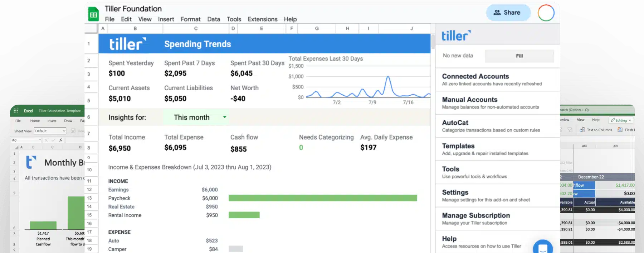Click the Rental Income green bar
The image size is (644, 253).
tap(244, 215)
